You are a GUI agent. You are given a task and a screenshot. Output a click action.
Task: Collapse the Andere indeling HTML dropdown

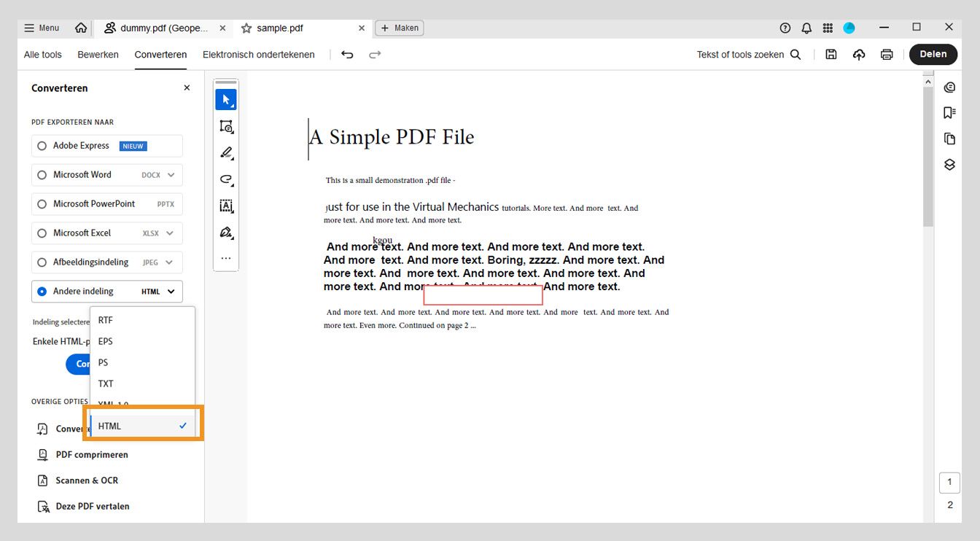click(171, 292)
